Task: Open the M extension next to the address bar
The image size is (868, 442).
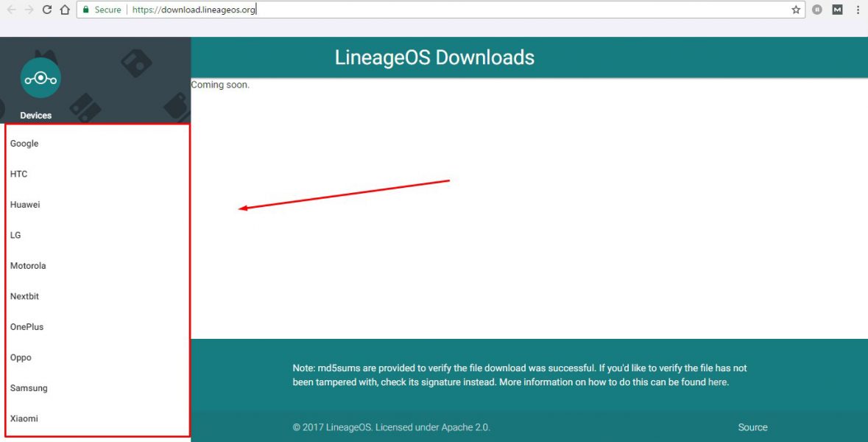Action: pos(836,10)
